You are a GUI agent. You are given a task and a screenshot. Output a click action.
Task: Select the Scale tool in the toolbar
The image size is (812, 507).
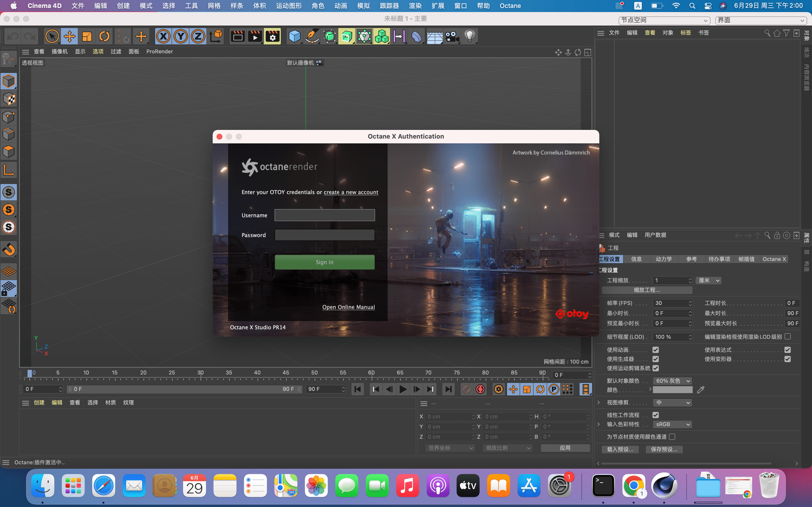tap(87, 36)
